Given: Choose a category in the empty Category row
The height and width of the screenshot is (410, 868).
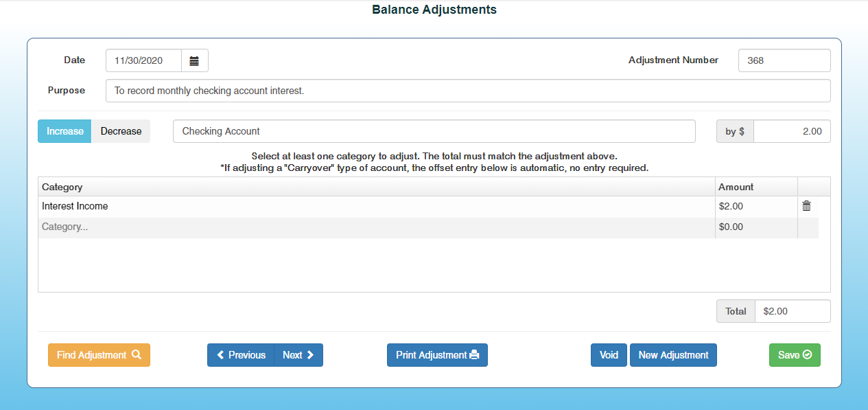Looking at the screenshot, I should [x=376, y=227].
